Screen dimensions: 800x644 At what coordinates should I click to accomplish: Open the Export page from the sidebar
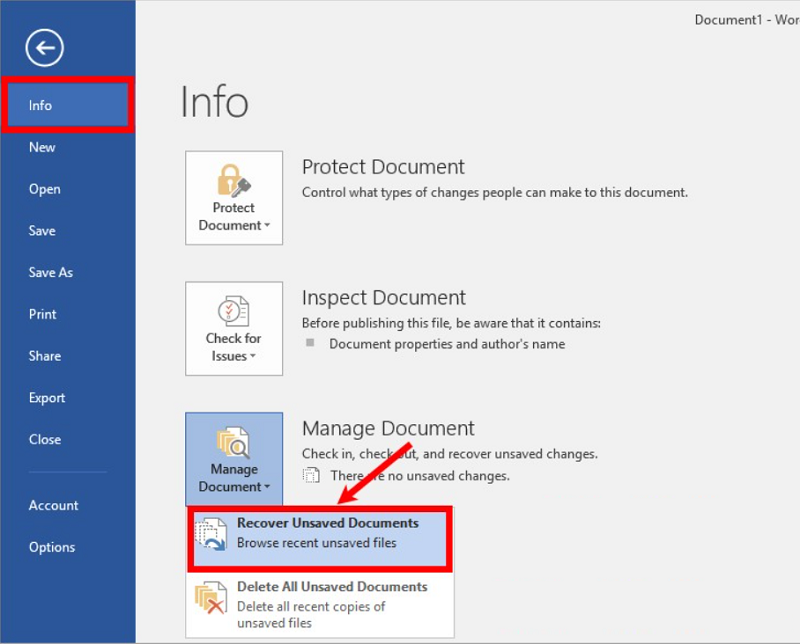tap(46, 398)
